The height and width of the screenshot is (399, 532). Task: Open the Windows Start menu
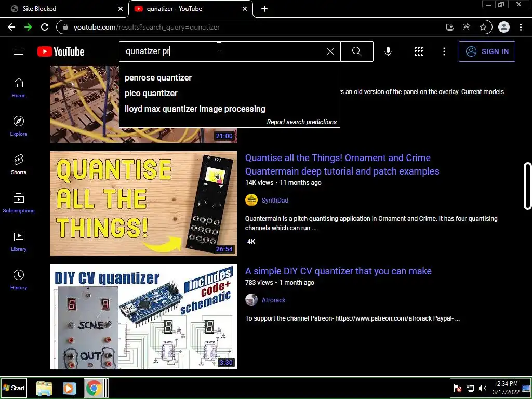click(x=14, y=388)
